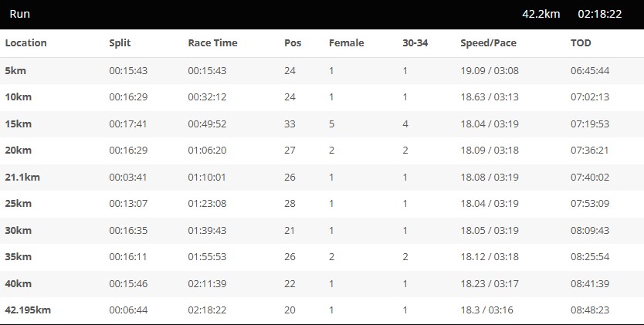Select the 30-34 age group column header
Screen dimensions: 644x325
(415, 42)
